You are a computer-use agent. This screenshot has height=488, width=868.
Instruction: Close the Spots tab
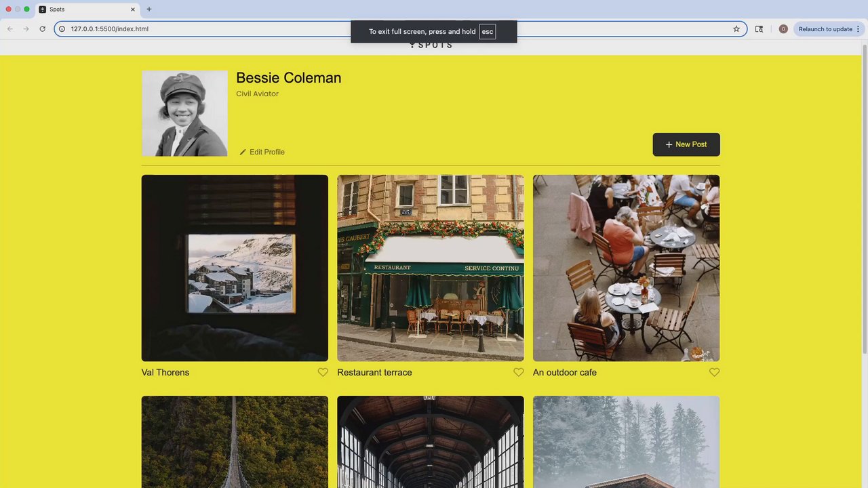(133, 9)
